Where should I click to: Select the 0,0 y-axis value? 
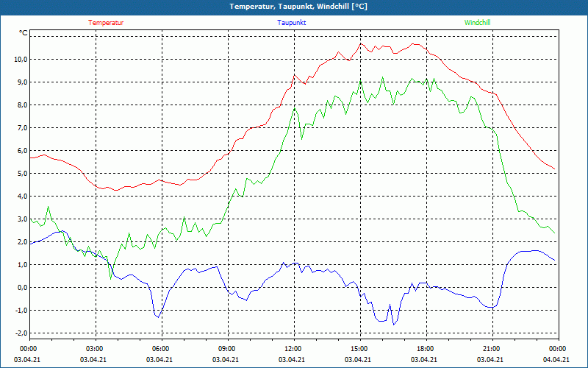(x=22, y=288)
